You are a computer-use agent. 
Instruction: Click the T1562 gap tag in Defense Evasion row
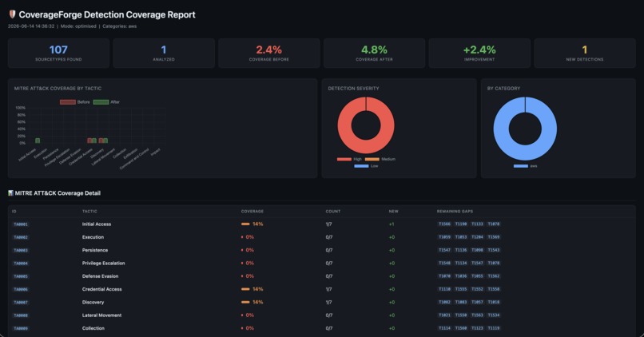tap(494, 276)
